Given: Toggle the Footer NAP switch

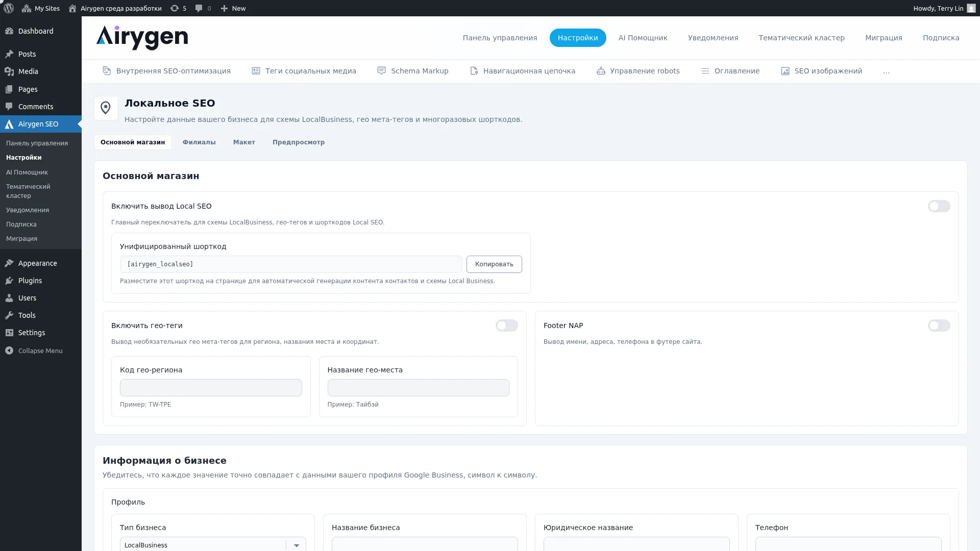Looking at the screenshot, I should click(x=939, y=325).
